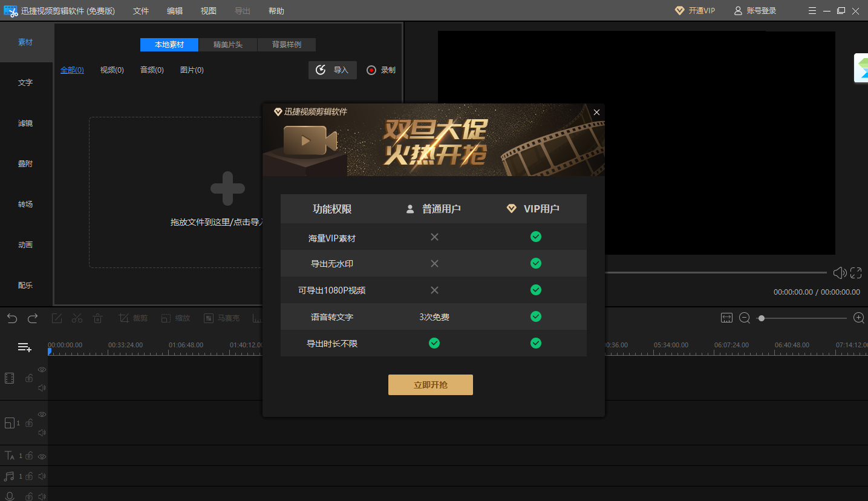The height and width of the screenshot is (501, 868).
Task: Open the 帮助 menu
Action: [x=276, y=11]
